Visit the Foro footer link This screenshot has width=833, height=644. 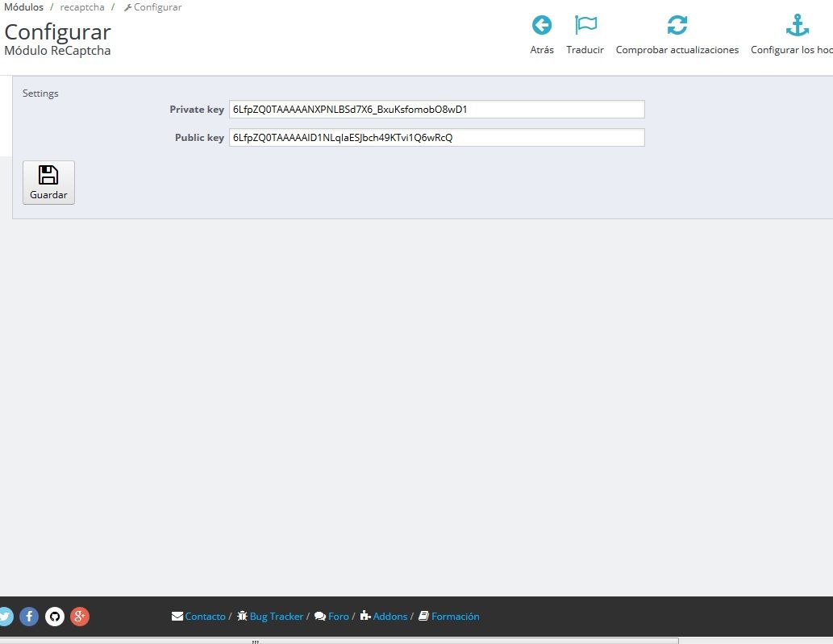[x=339, y=617]
